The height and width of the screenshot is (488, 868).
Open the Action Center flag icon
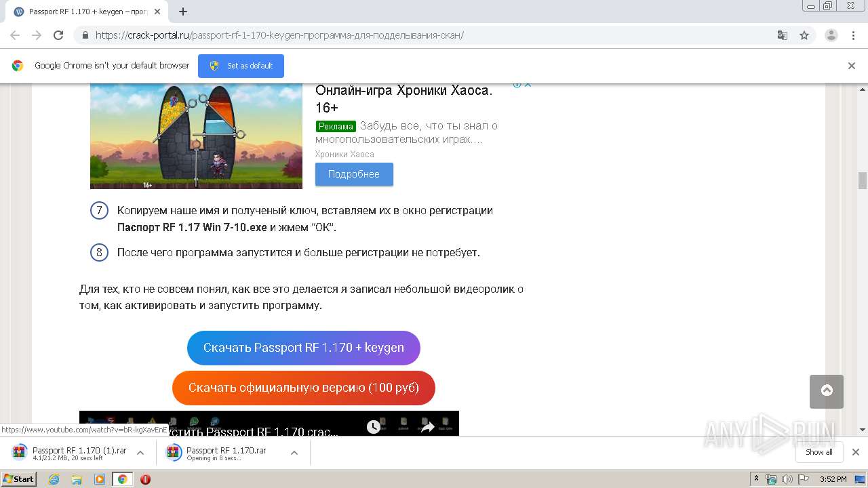(803, 479)
